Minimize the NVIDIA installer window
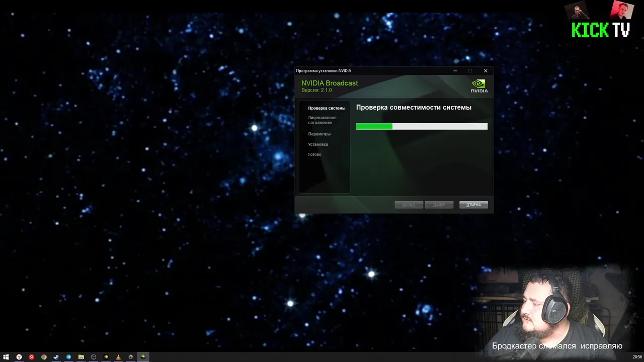This screenshot has width=644, height=362. tap(455, 71)
